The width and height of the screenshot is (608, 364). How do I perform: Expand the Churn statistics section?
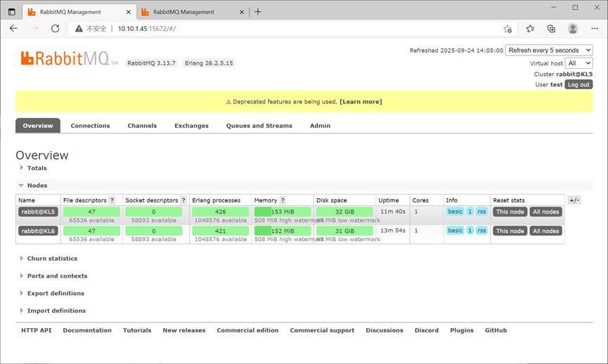click(52, 259)
